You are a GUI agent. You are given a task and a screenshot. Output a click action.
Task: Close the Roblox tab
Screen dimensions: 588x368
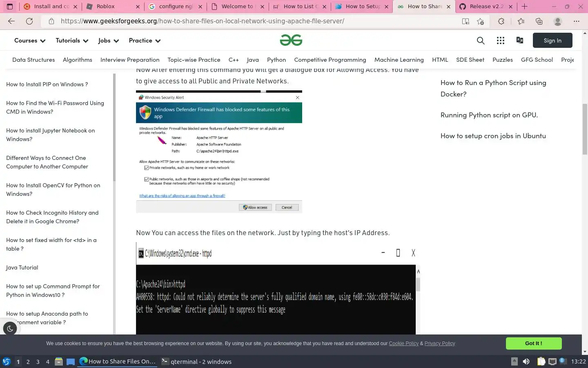pyautogui.click(x=138, y=7)
